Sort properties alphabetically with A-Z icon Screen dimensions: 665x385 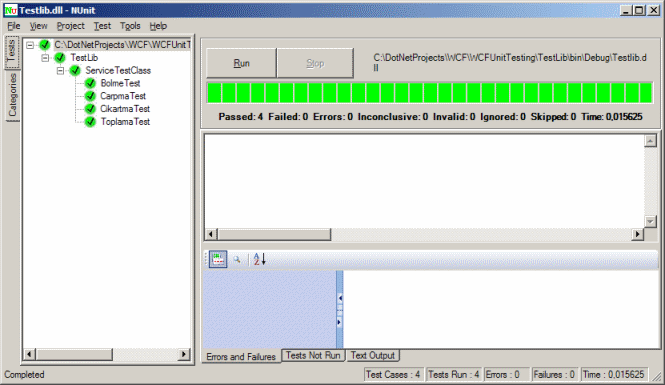point(259,259)
